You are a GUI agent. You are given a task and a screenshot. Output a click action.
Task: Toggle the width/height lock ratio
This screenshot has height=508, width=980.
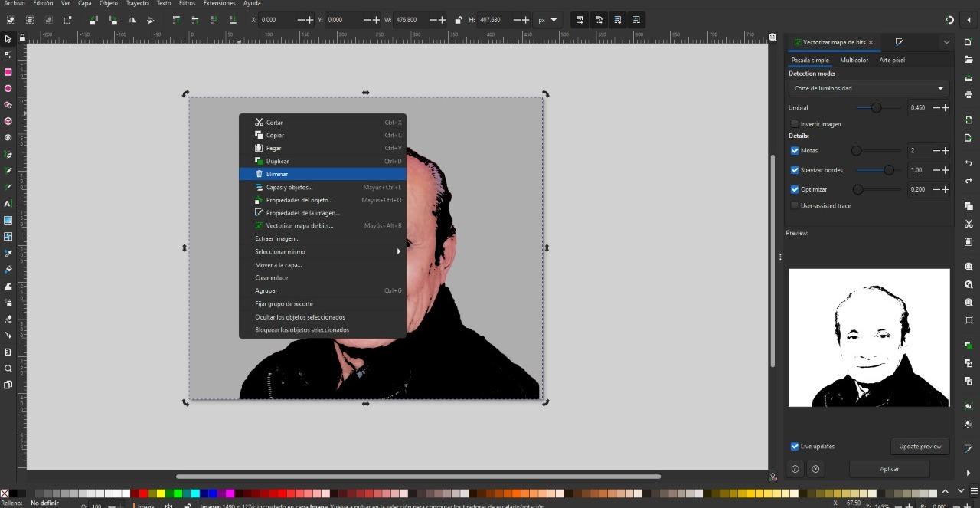tap(458, 20)
